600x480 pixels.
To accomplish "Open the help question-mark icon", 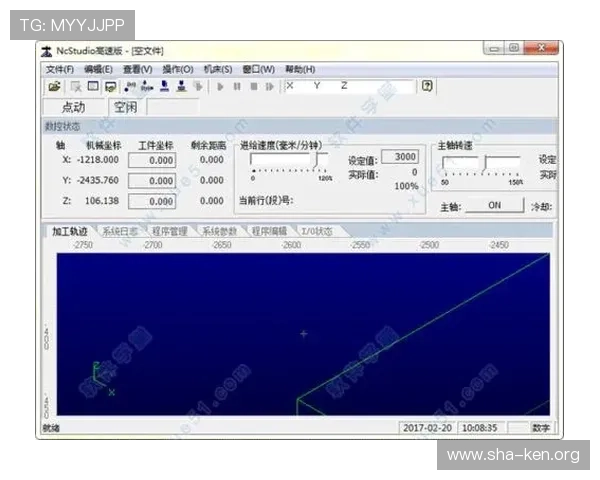I will 427,86.
